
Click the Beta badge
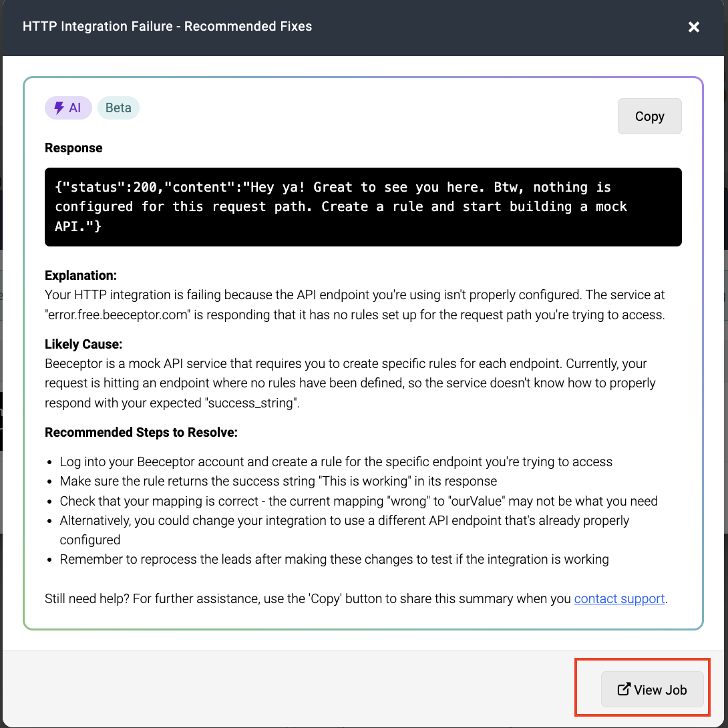pyautogui.click(x=118, y=108)
